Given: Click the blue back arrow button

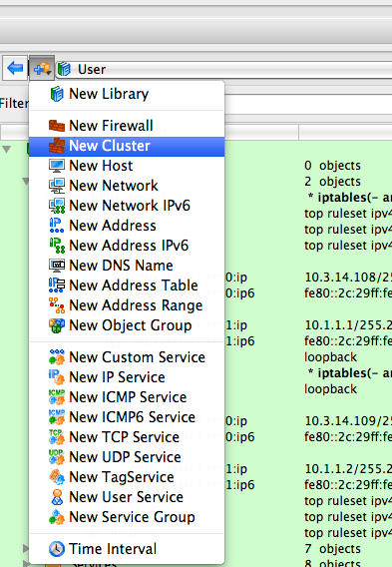Looking at the screenshot, I should (x=15, y=68).
